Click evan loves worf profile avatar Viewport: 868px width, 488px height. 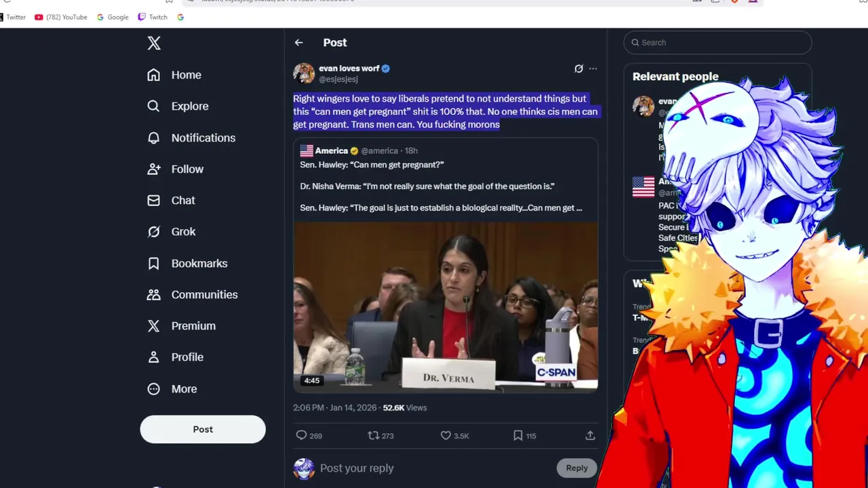pos(304,73)
